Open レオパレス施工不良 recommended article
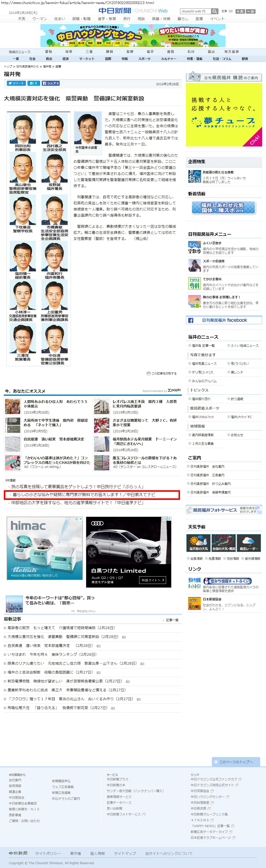Image resolution: width=266 pixels, height=868 pixels. click(x=144, y=404)
